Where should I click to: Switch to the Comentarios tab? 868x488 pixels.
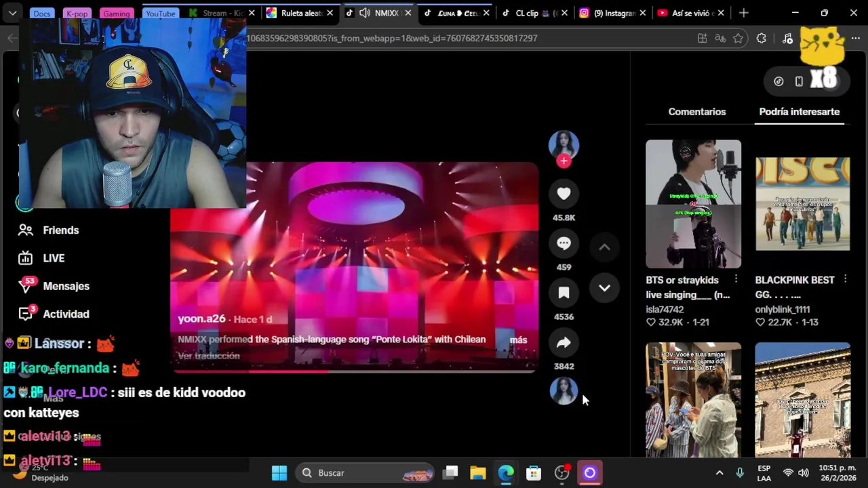697,112
